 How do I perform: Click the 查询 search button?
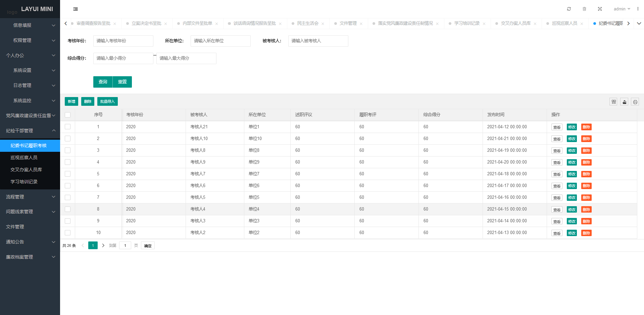point(103,82)
